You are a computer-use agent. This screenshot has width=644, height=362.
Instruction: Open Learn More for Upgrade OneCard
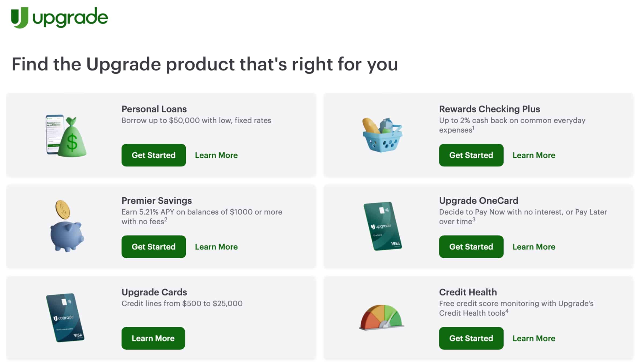(x=534, y=247)
